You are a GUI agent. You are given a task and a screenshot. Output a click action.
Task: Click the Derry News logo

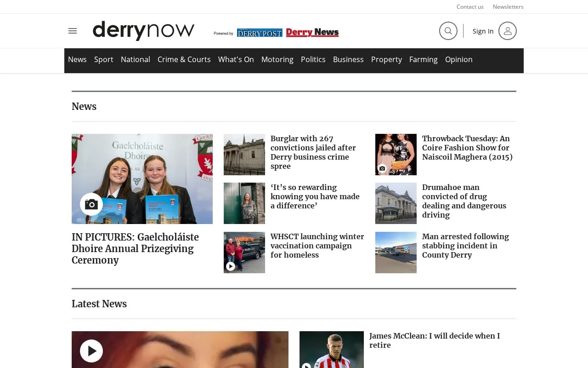coord(312,32)
